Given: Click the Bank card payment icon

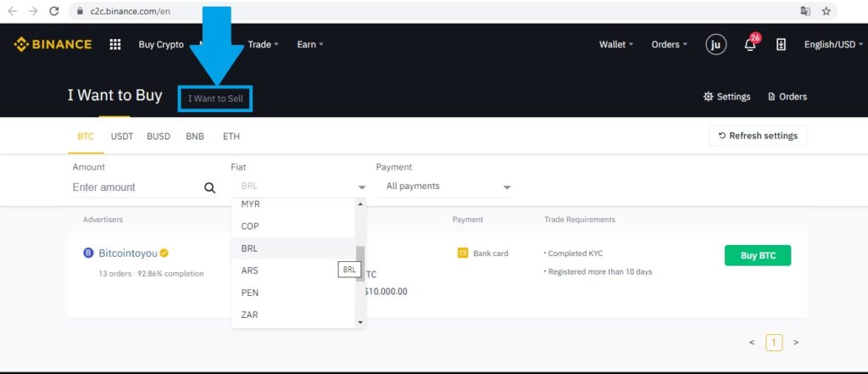Looking at the screenshot, I should [463, 254].
